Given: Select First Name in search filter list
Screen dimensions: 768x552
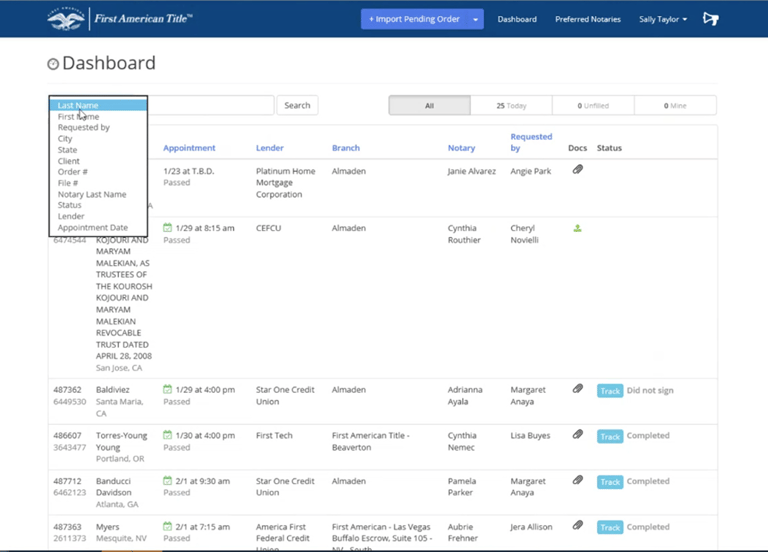Looking at the screenshot, I should tap(98, 117).
